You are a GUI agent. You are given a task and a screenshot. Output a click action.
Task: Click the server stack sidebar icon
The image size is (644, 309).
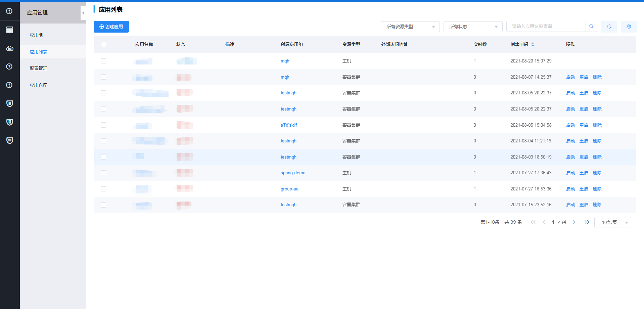(10, 30)
